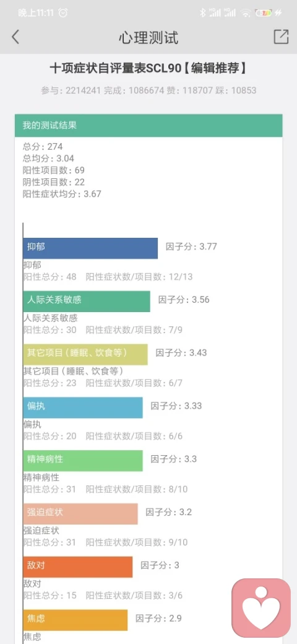Tap the Bluetooth status bar icon
297x644 pixels.
202,13
